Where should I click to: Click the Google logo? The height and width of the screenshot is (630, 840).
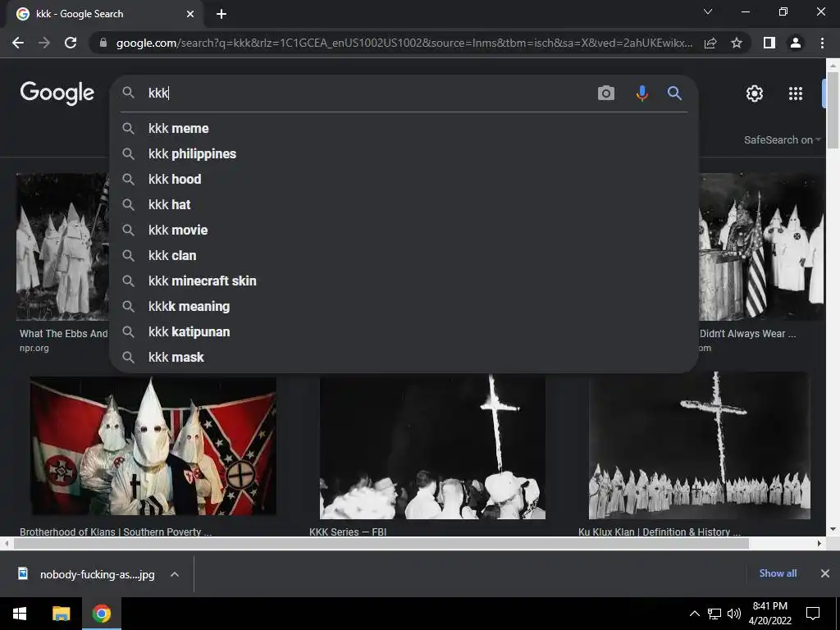coord(57,93)
